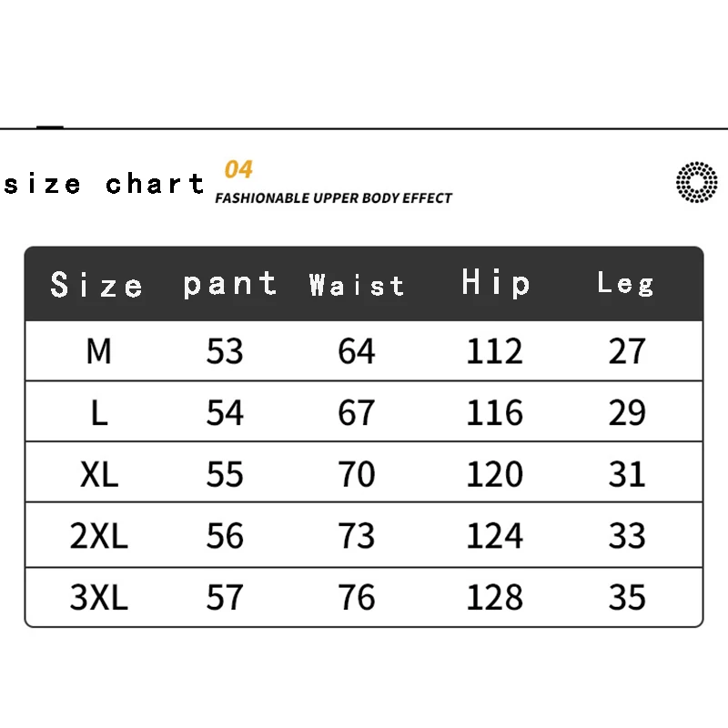728x728 pixels.
Task: Click the dotted circle icon
Action: (696, 182)
